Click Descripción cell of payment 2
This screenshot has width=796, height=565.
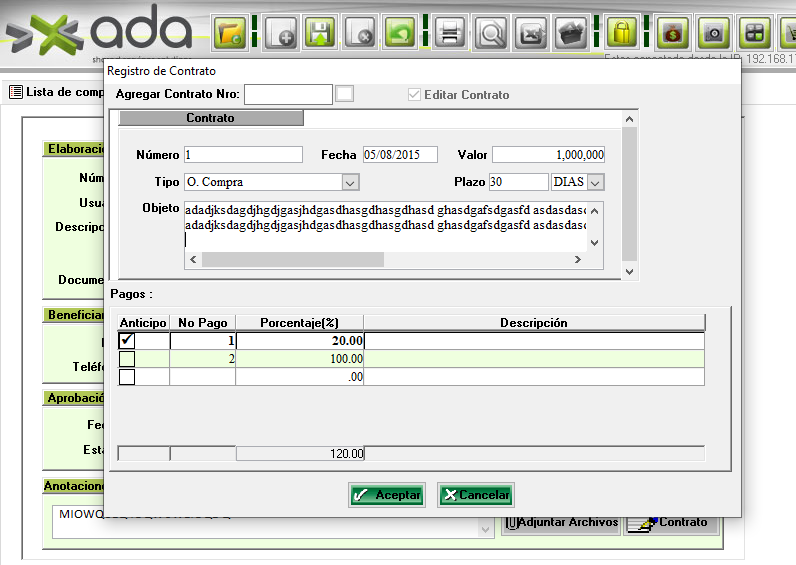tap(534, 359)
